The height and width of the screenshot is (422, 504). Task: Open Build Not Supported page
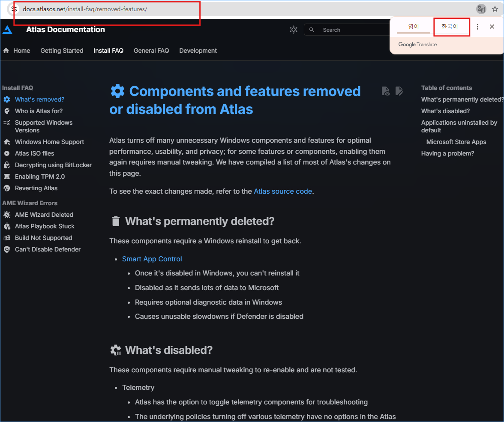[43, 238]
